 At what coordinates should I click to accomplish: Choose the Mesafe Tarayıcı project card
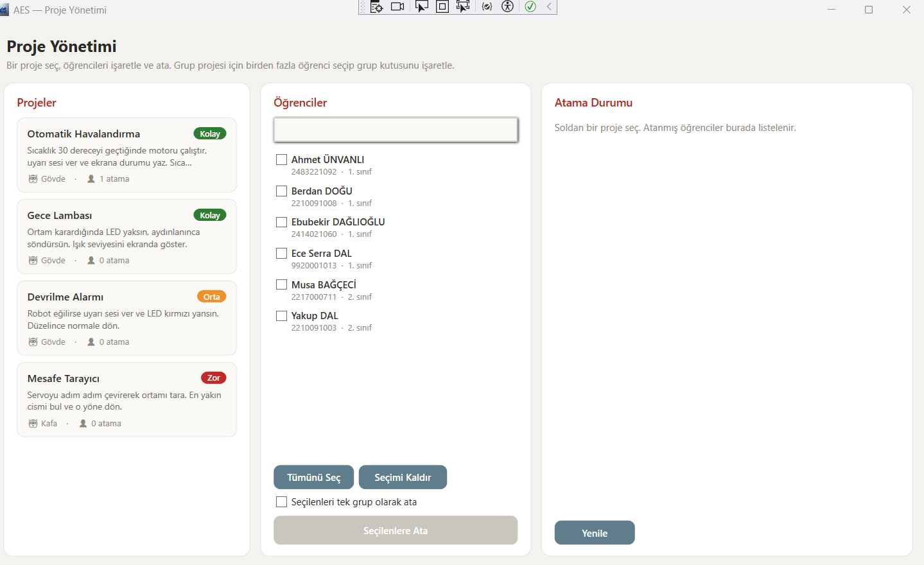(x=126, y=399)
